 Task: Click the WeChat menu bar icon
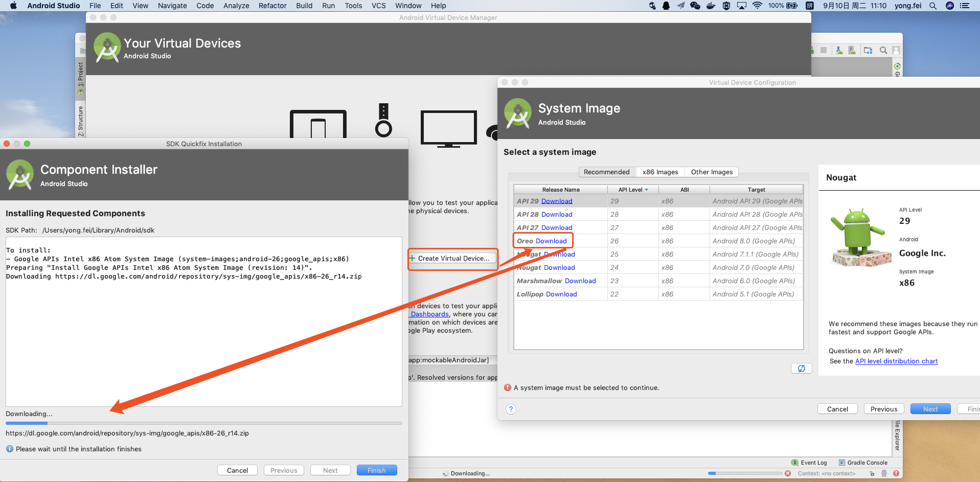pyautogui.click(x=695, y=6)
